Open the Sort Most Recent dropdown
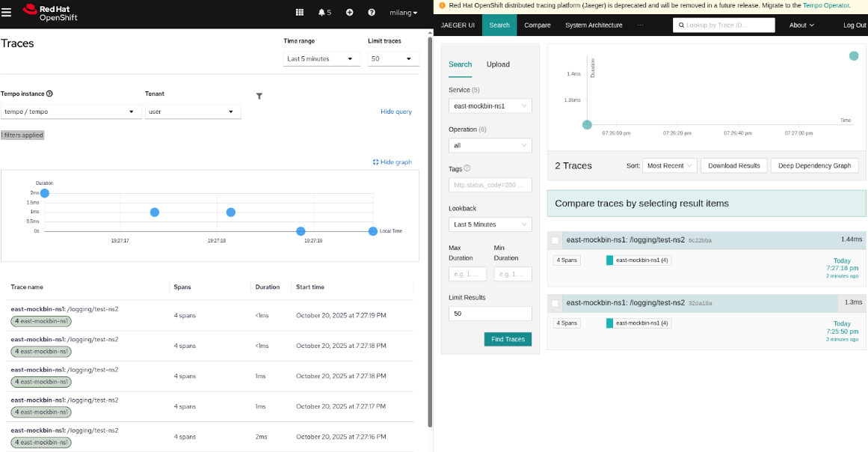The width and height of the screenshot is (868, 452). coord(669,165)
